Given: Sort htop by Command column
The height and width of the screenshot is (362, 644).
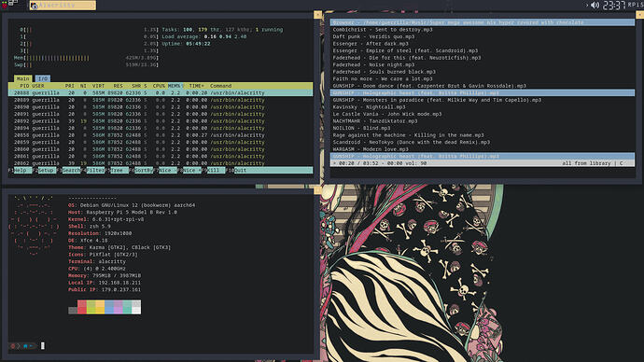Looking at the screenshot, I should (220, 86).
